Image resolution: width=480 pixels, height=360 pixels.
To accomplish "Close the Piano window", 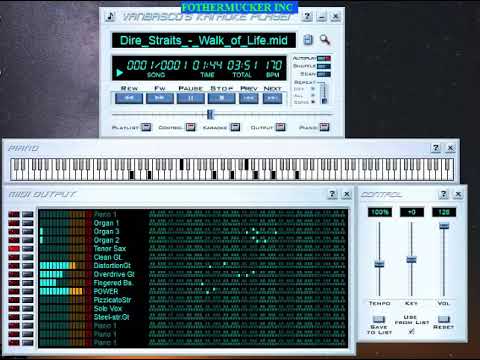I will point(450,148).
